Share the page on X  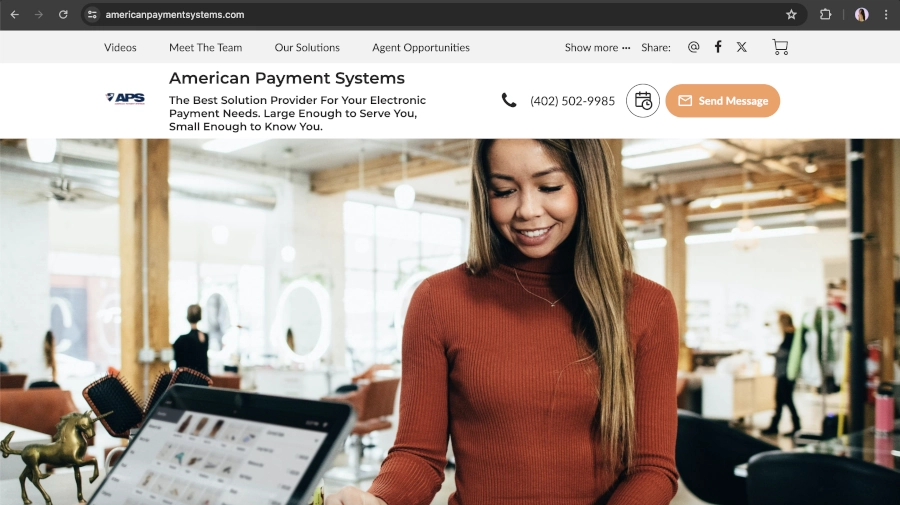point(742,47)
